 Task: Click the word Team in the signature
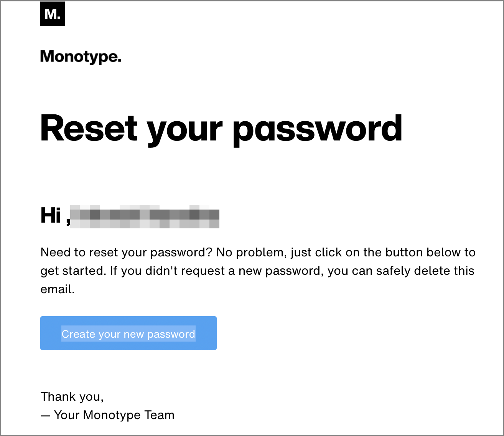(x=160, y=415)
